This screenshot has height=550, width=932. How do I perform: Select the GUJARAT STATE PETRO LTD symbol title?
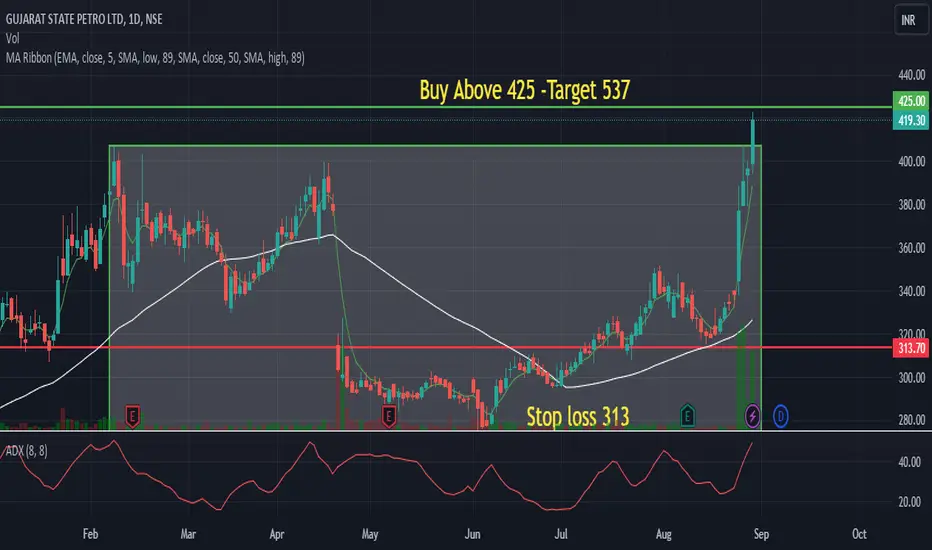tap(84, 19)
